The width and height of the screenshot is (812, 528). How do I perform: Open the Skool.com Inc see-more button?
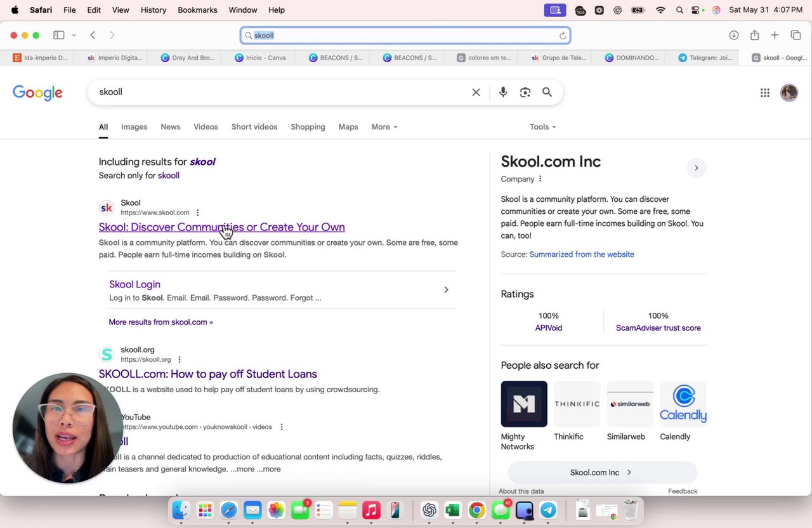click(602, 473)
